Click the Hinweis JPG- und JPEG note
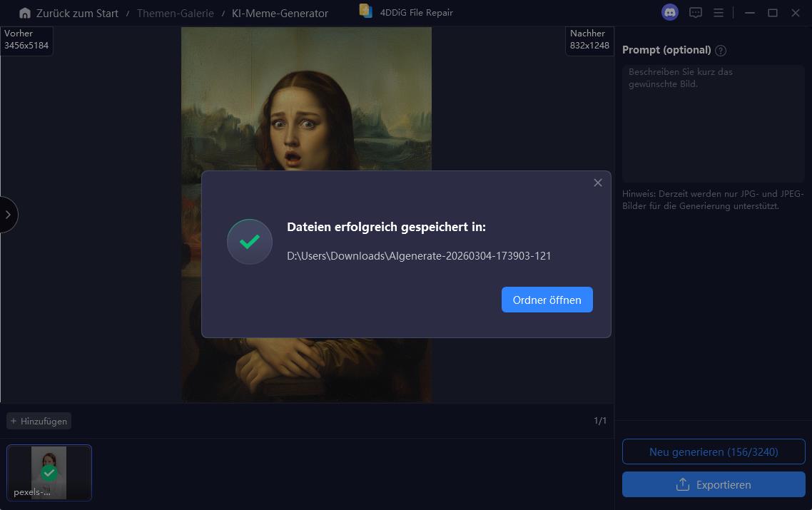Screen dimensions: 812x510 click(x=713, y=200)
